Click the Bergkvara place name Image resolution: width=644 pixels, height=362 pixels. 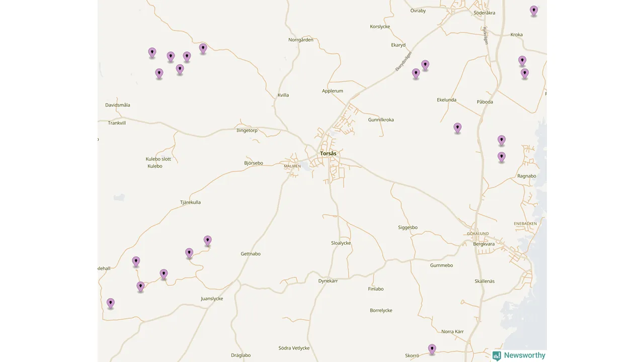pos(484,244)
